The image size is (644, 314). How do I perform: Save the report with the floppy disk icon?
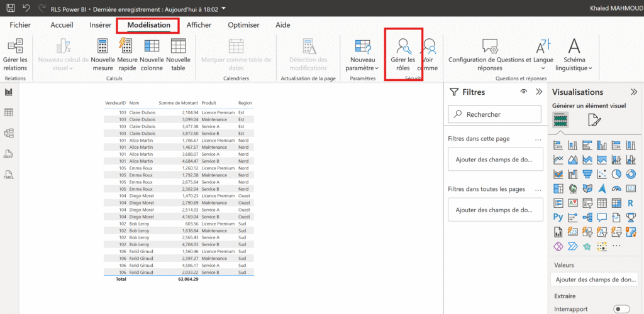click(11, 8)
